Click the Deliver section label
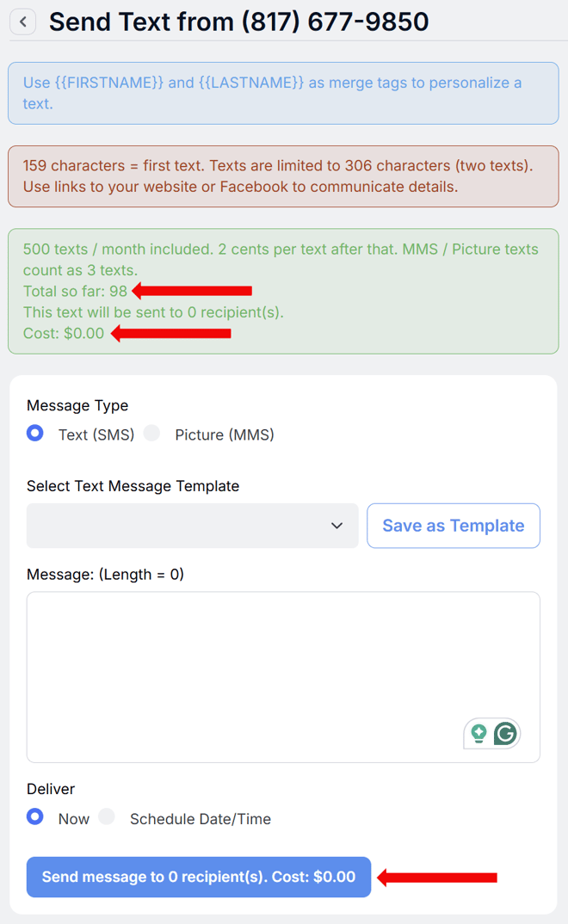This screenshot has height=924, width=568. click(52, 788)
